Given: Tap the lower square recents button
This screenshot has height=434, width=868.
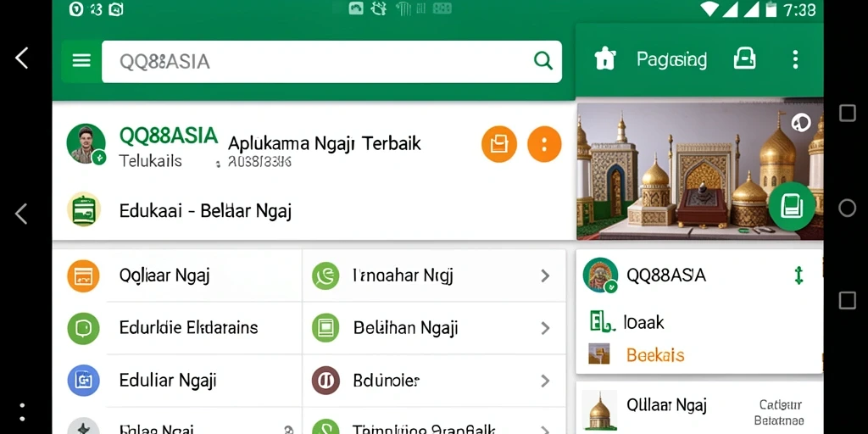Looking at the screenshot, I should [x=847, y=301].
